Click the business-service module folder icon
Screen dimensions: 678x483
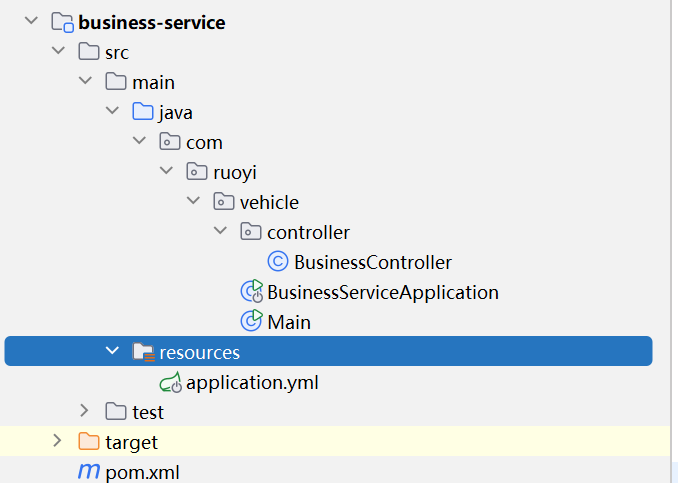[x=62, y=22]
